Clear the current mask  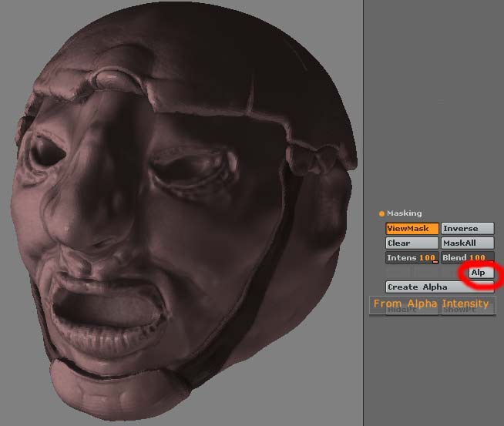(x=412, y=243)
